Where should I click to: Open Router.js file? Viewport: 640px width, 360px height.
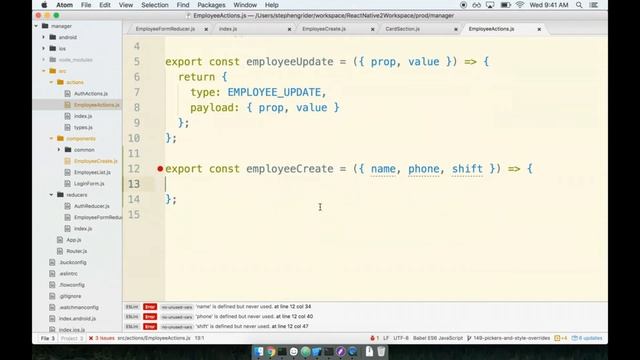tap(77, 251)
